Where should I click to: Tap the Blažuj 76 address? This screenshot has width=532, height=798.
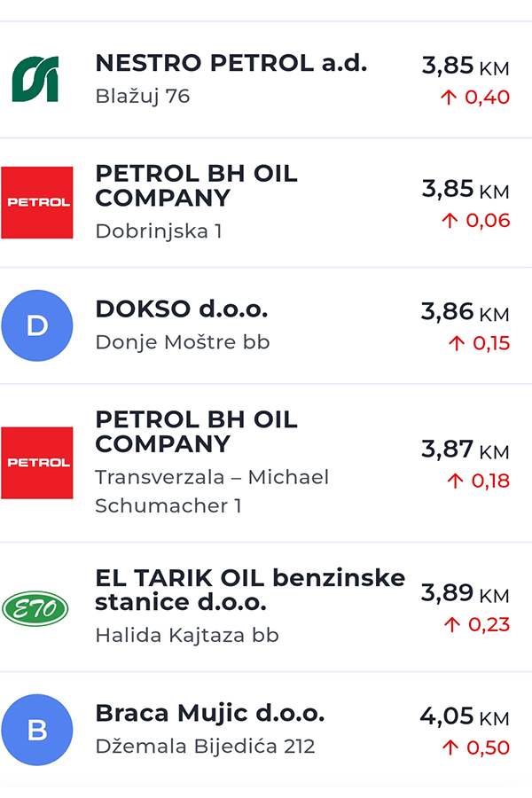point(142,97)
